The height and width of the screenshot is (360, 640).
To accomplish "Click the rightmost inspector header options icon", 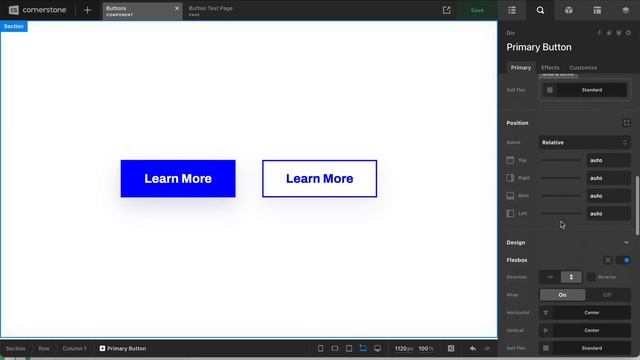I will pyautogui.click(x=629, y=33).
